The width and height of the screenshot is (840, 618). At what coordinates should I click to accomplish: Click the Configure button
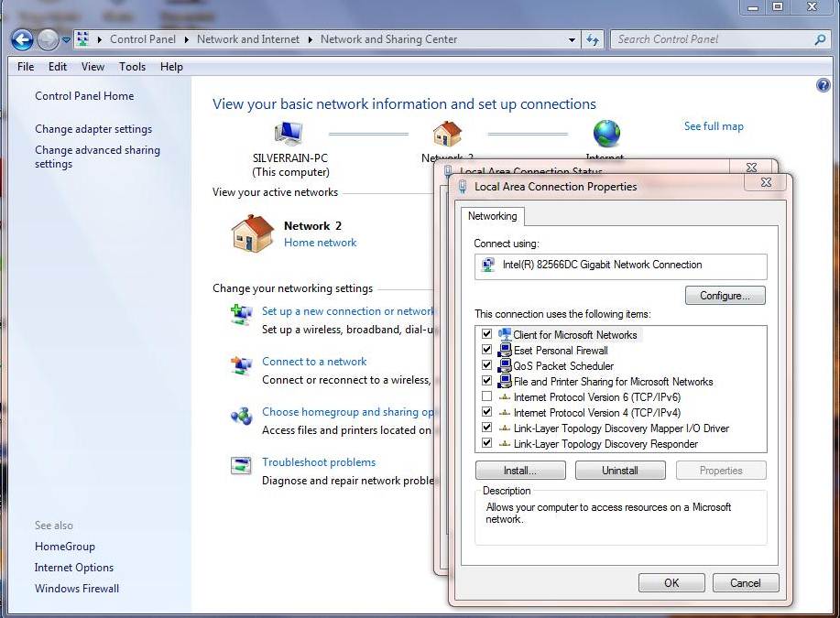click(x=725, y=296)
